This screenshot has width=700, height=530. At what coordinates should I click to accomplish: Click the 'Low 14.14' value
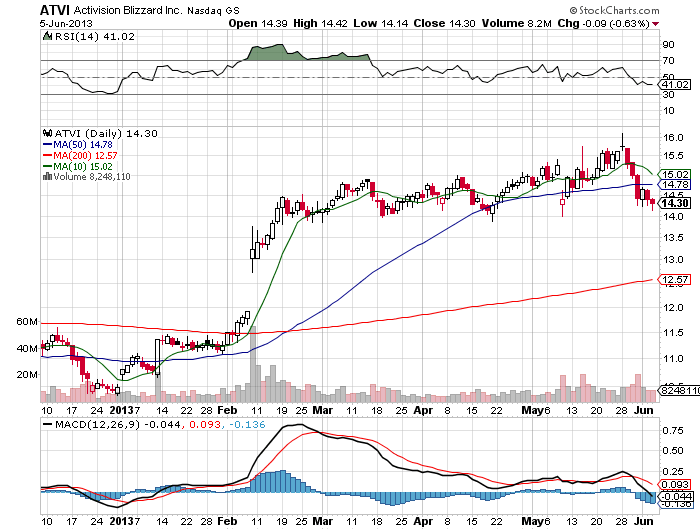(x=381, y=23)
